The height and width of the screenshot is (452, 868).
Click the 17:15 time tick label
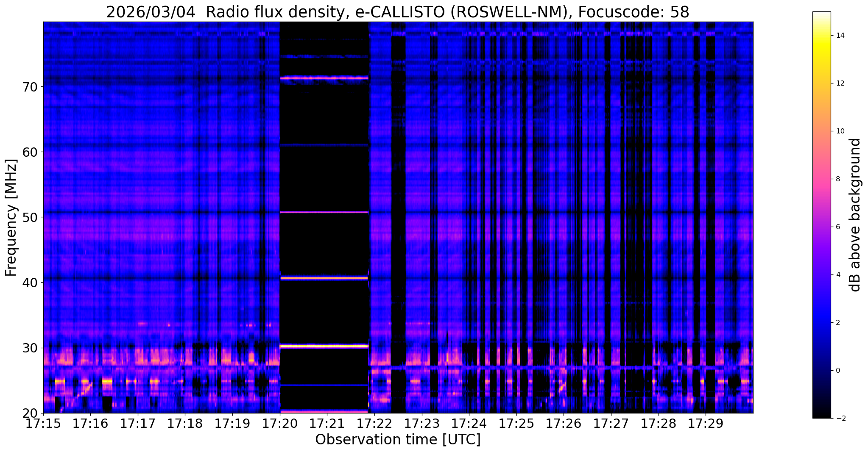(43, 424)
